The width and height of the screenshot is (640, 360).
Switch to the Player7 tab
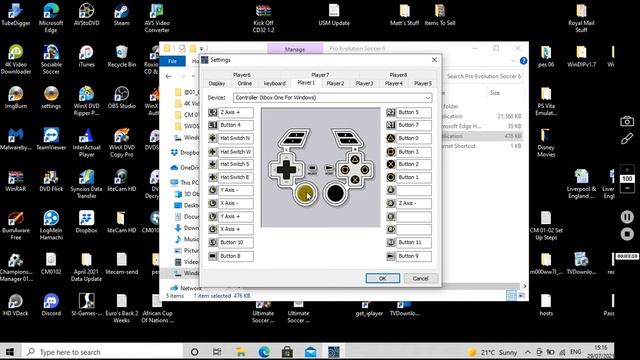point(320,75)
